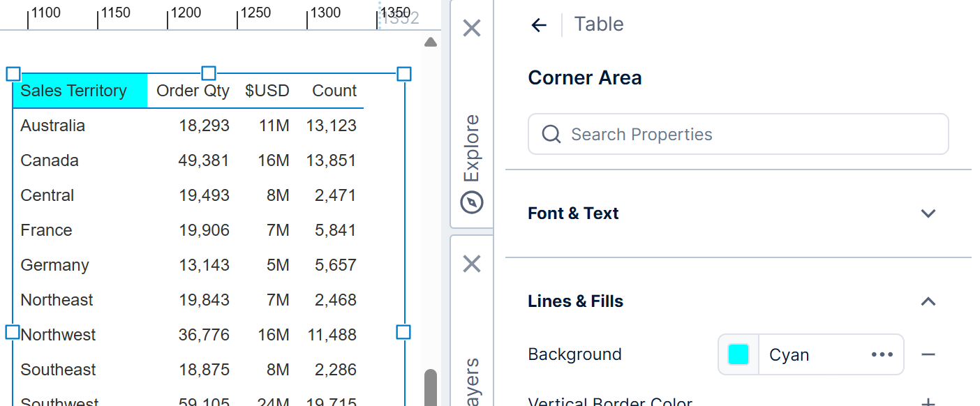Close the Layers panel with X
This screenshot has height=406, width=980.
pos(472,264)
